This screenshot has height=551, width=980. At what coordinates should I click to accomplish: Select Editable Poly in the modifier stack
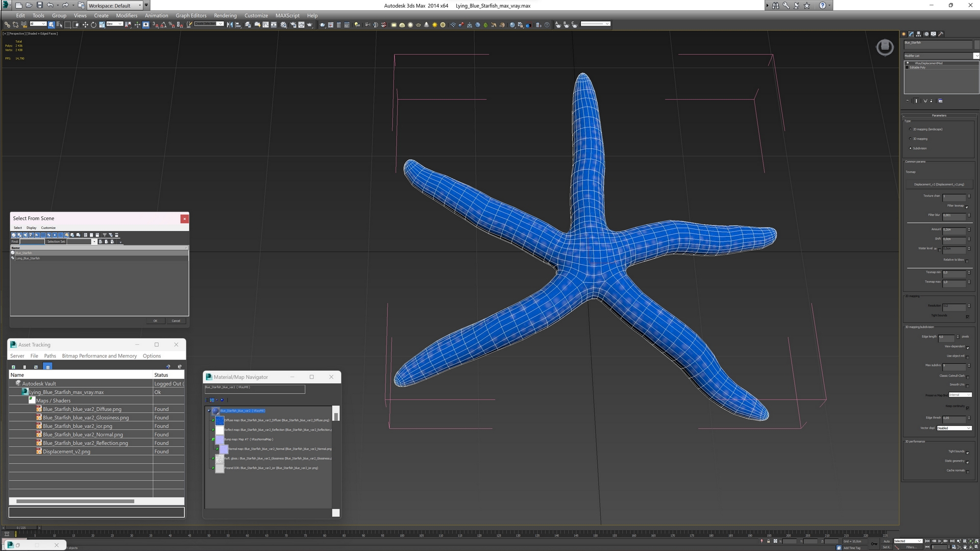tap(917, 67)
